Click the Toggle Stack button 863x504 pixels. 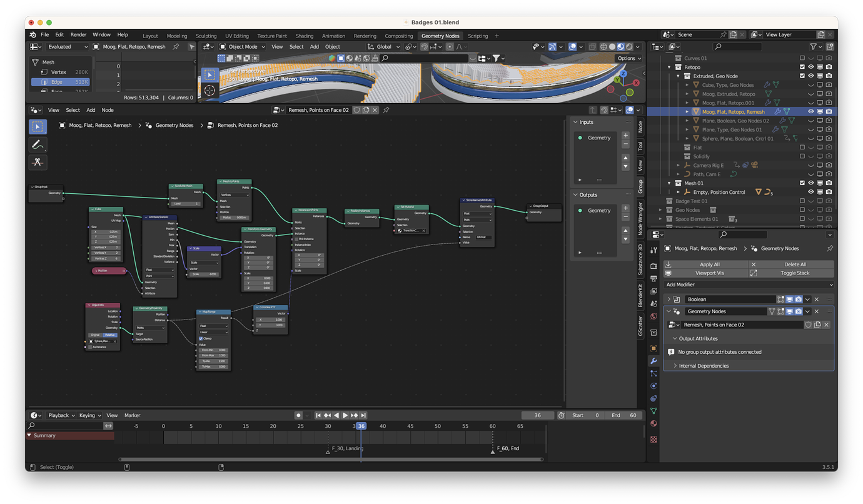click(x=792, y=273)
